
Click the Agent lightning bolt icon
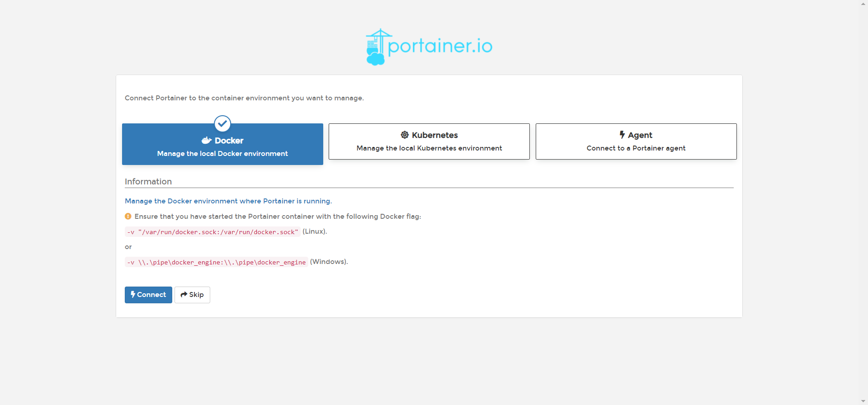622,135
